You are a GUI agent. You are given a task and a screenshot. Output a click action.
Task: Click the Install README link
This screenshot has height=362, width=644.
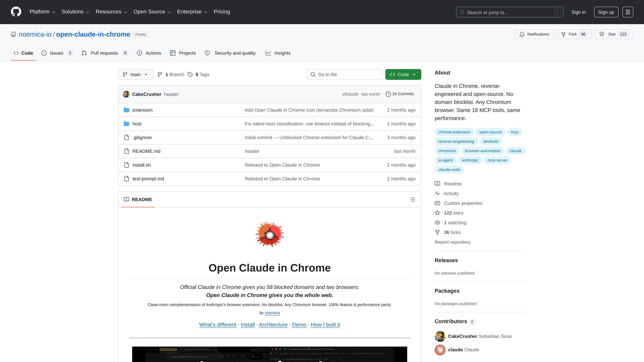tap(248, 324)
